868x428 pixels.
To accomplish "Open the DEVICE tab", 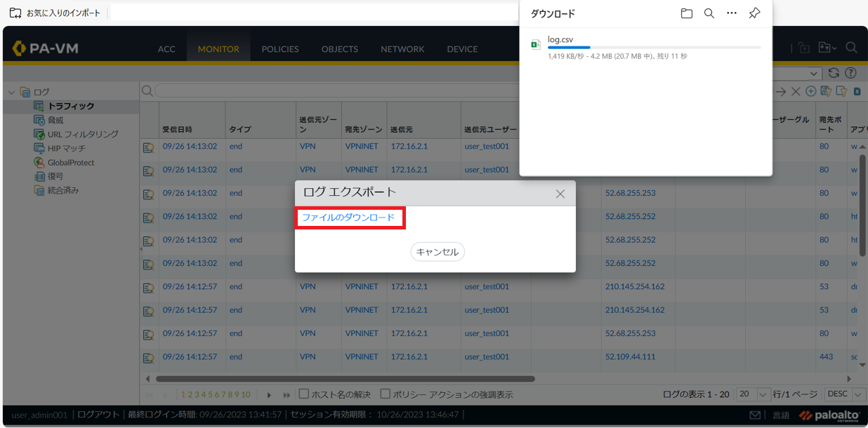I will 462,49.
